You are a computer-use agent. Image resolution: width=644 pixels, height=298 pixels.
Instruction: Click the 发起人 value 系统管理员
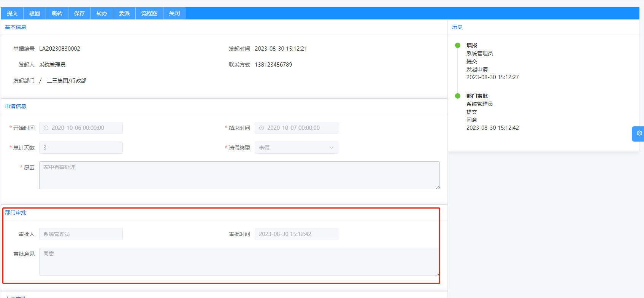tap(52, 65)
